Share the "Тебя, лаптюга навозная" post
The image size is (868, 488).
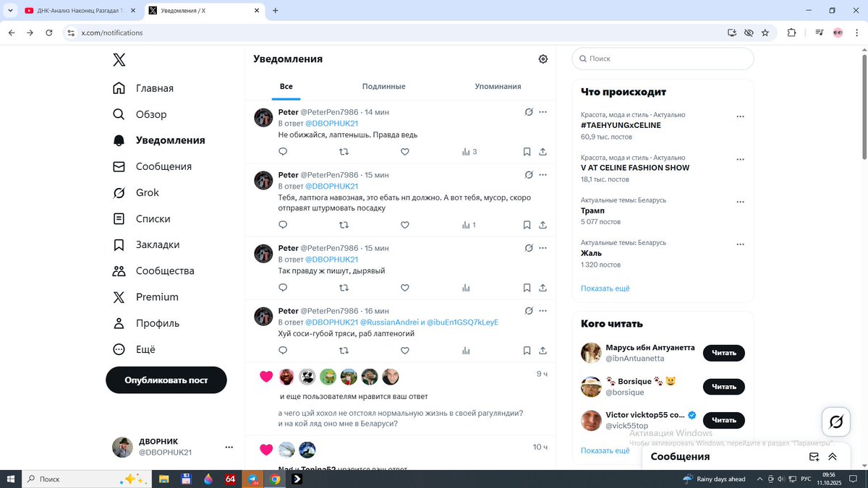pos(542,225)
